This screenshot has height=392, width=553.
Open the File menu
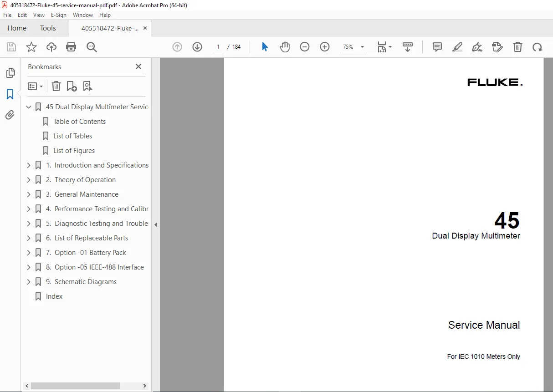click(7, 15)
